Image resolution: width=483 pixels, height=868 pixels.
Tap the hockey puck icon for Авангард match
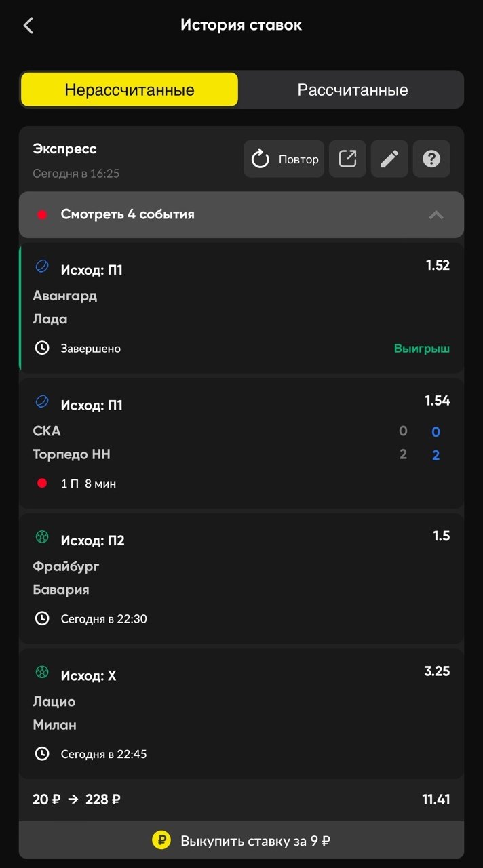[x=42, y=267]
